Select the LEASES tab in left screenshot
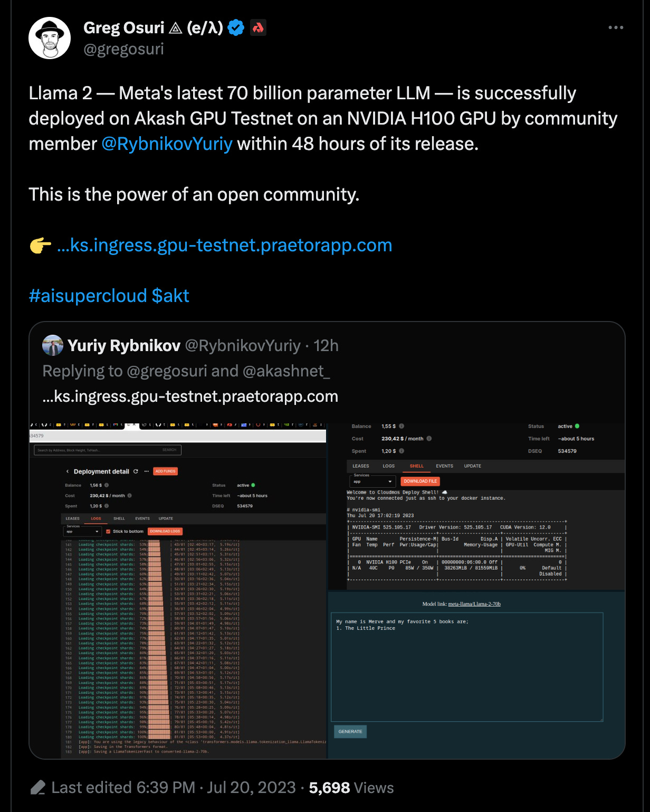Image resolution: width=650 pixels, height=812 pixels. pyautogui.click(x=73, y=518)
